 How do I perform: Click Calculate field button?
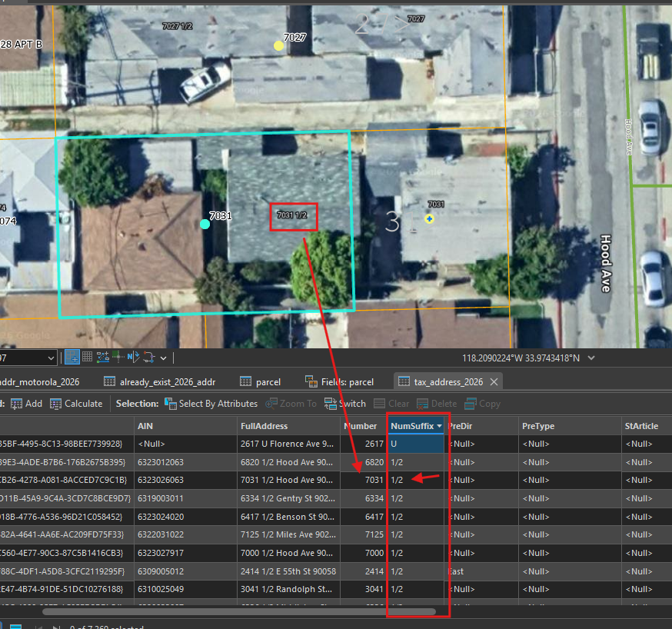coord(76,404)
